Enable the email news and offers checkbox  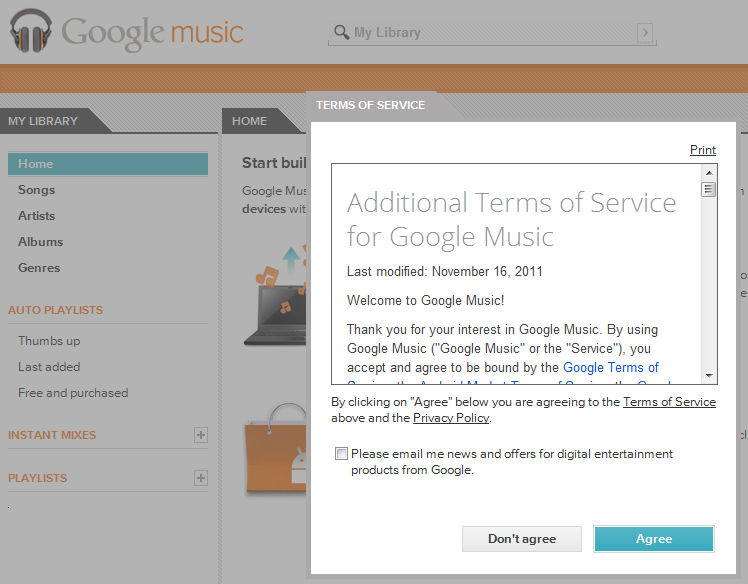click(x=341, y=453)
